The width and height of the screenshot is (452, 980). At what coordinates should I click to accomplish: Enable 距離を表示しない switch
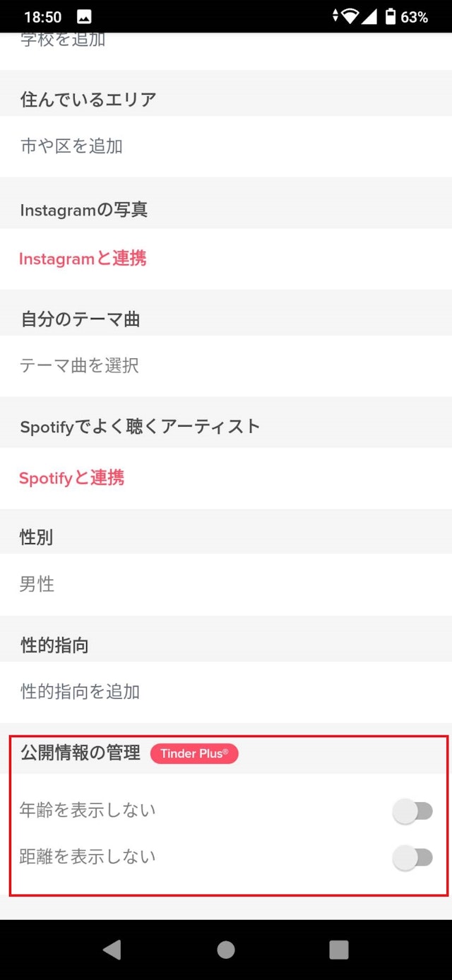[412, 858]
